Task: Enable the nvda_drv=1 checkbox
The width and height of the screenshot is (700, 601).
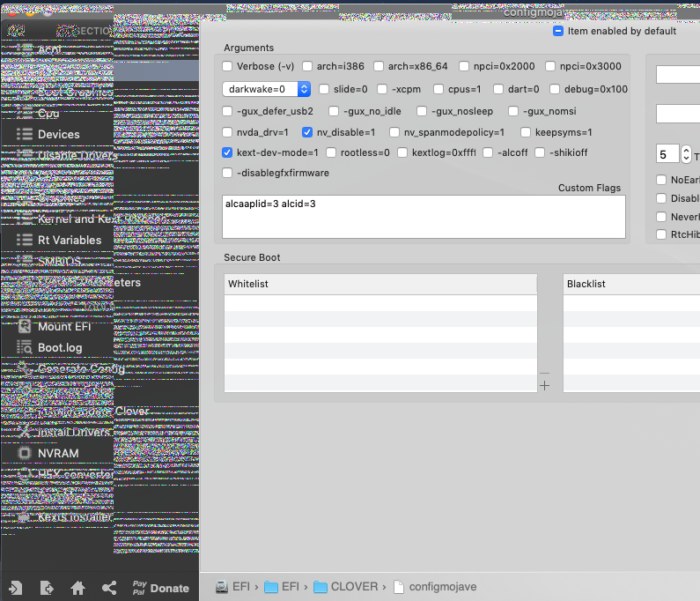Action: pos(227,132)
